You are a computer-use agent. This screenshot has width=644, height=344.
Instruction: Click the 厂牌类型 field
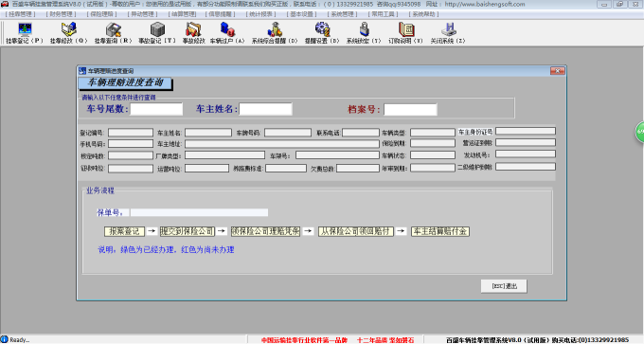click(x=224, y=155)
